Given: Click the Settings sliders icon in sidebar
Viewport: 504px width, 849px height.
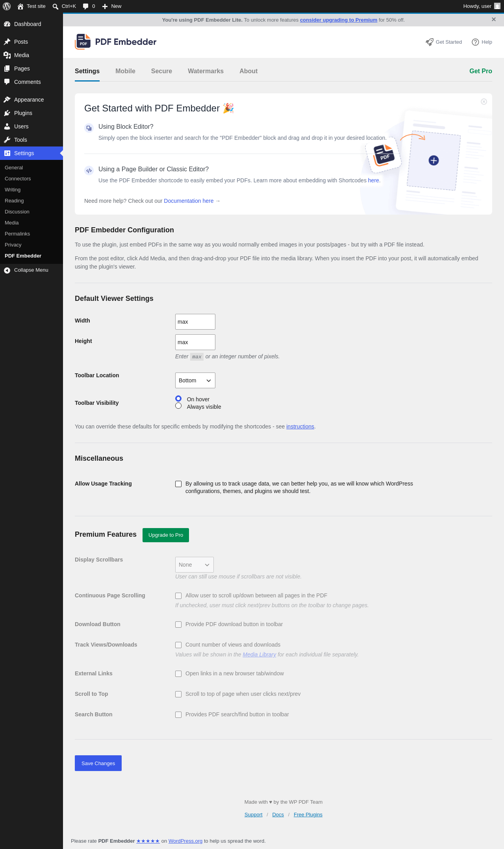Looking at the screenshot, I should (7, 153).
